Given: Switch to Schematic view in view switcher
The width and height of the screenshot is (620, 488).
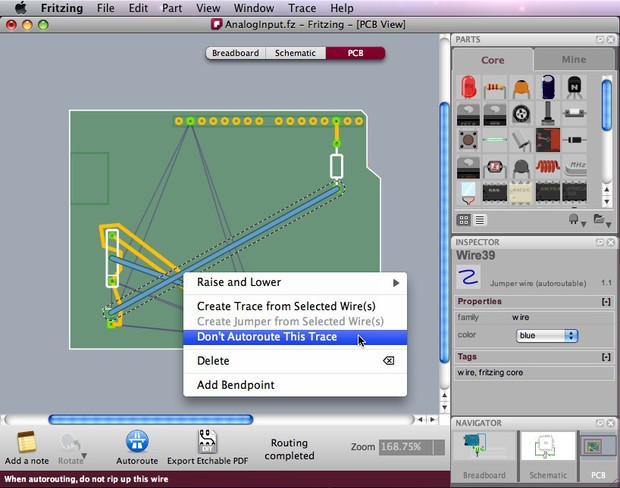Looking at the screenshot, I should coord(295,53).
